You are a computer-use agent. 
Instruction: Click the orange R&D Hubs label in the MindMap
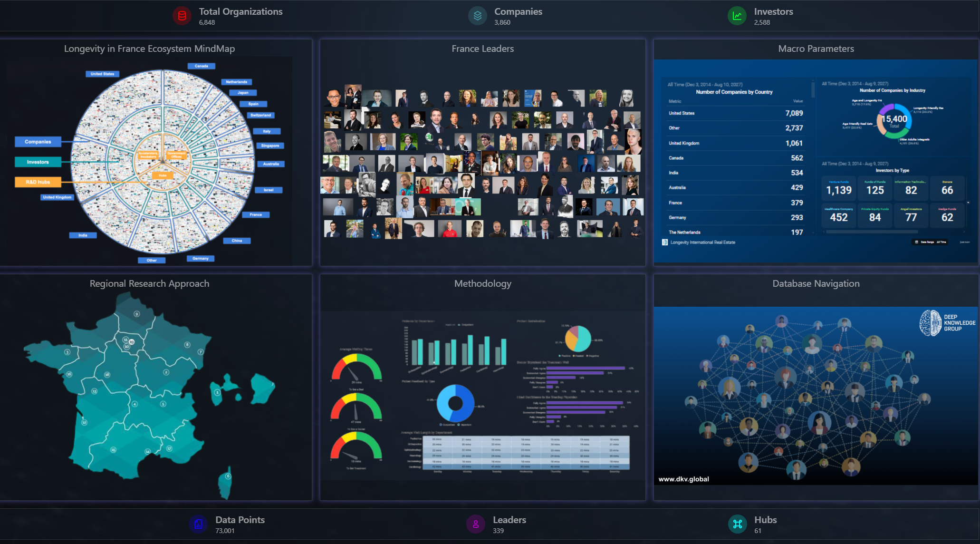(38, 182)
